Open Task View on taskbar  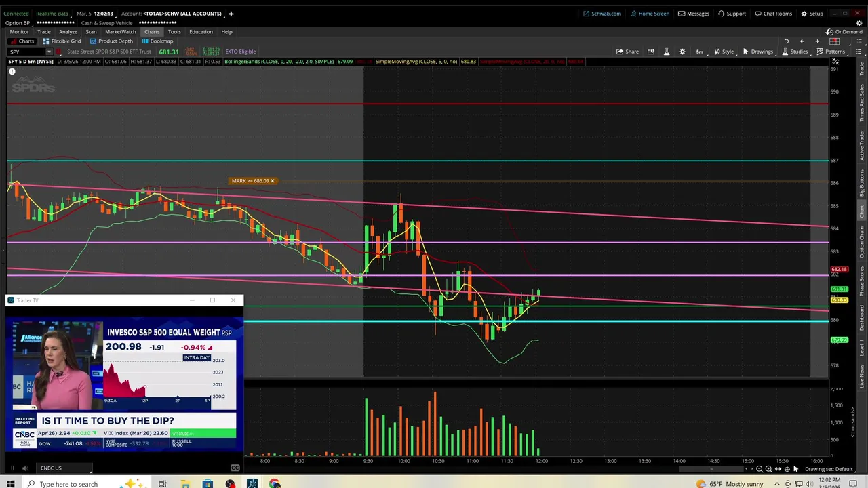coord(163,483)
